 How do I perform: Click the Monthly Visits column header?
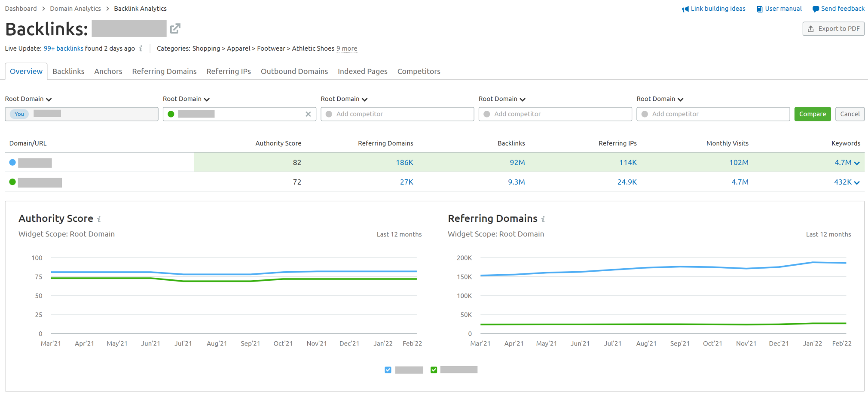coord(727,143)
